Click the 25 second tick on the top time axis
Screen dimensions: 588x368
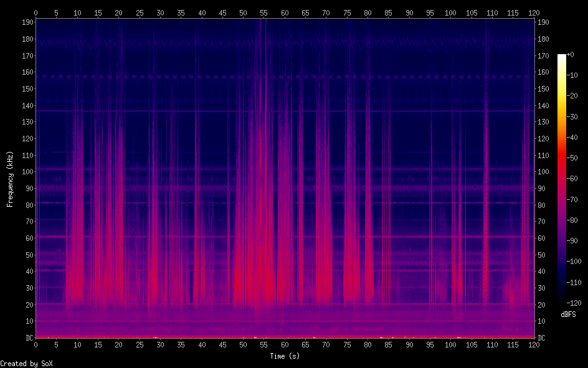tap(140, 12)
